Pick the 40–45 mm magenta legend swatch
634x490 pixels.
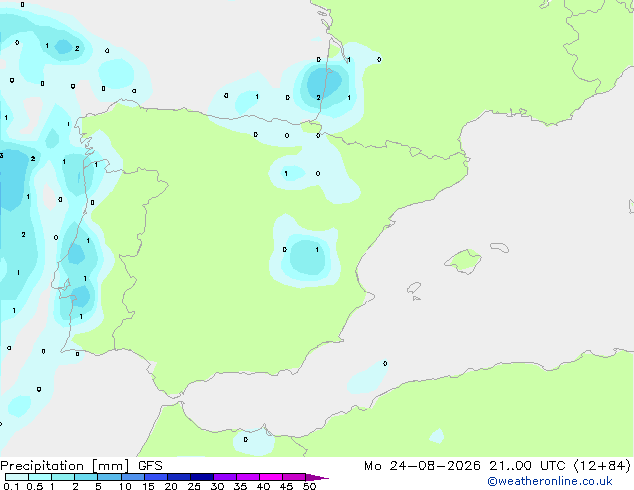click(271, 477)
